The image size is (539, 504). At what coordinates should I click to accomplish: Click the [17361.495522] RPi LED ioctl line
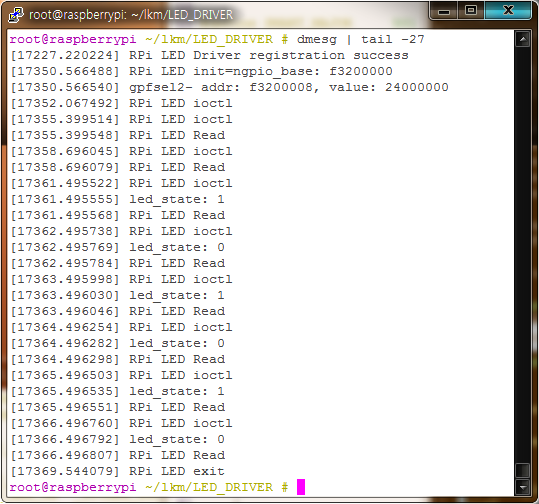[x=121, y=183]
